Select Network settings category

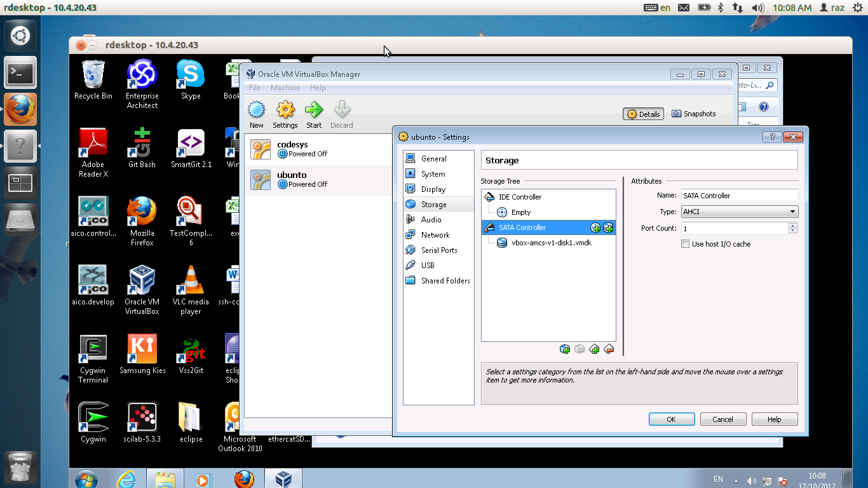(x=438, y=235)
